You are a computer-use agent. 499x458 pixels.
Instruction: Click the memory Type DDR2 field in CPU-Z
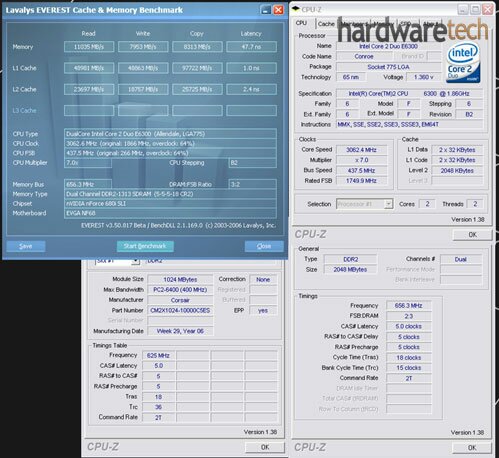pos(351,259)
